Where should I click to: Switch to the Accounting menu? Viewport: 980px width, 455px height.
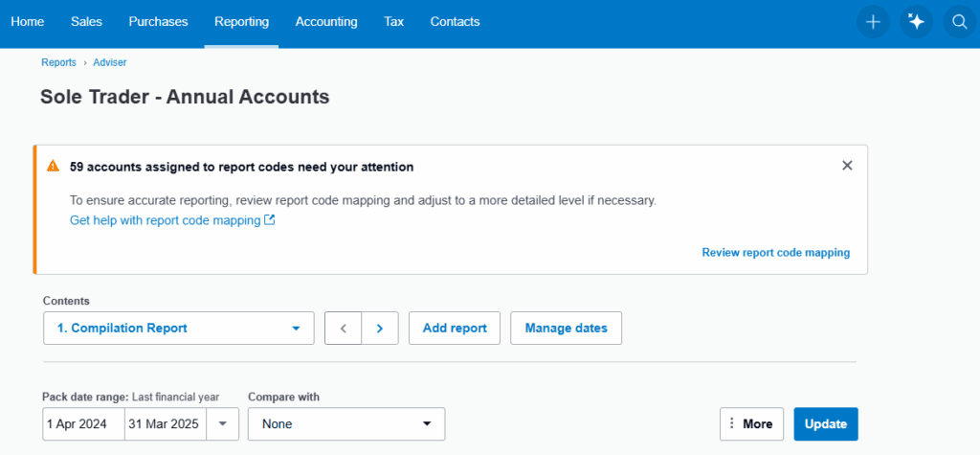tap(326, 22)
